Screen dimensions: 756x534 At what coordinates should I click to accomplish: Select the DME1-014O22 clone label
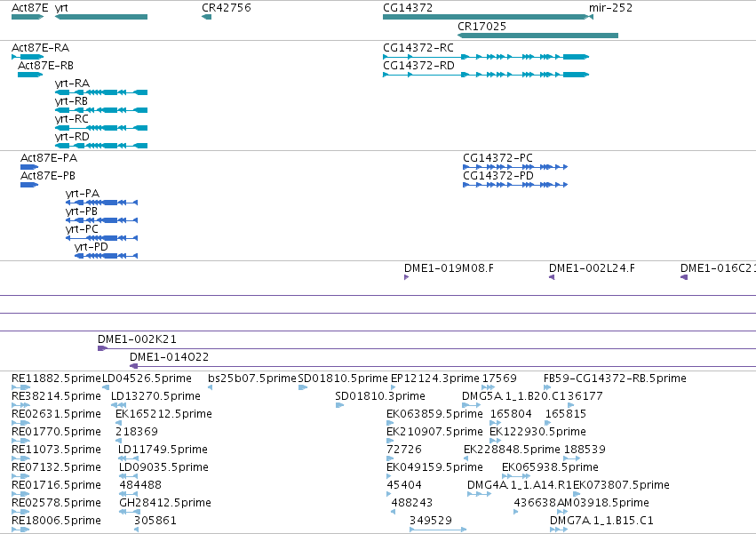pos(169,357)
